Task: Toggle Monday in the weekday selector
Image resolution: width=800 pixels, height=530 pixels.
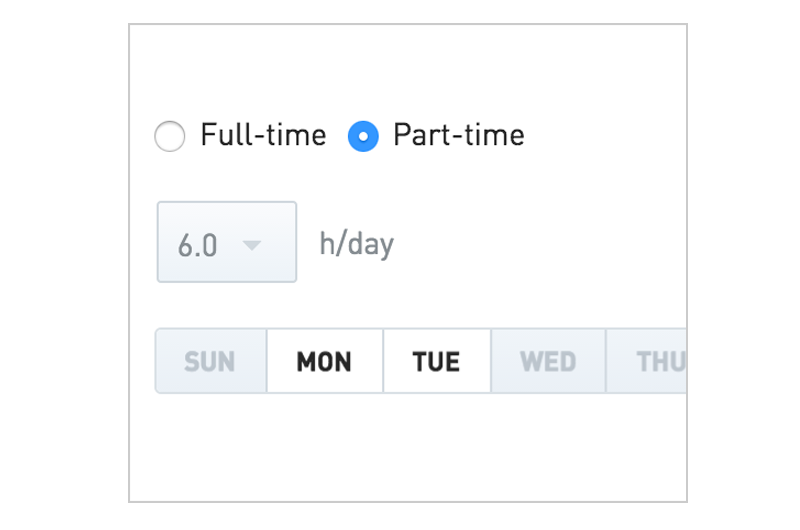Action: click(x=324, y=361)
